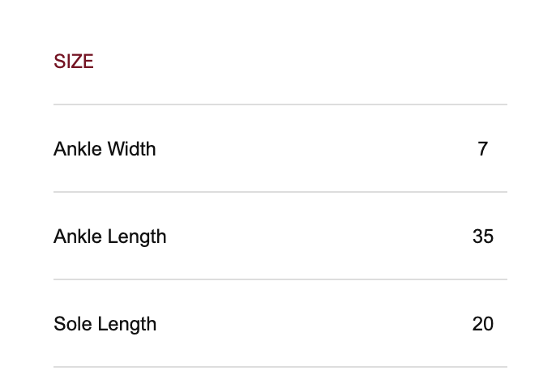Image resolution: width=556 pixels, height=392 pixels.
Task: Click the Ankle Length value 35
Action: pyautogui.click(x=483, y=236)
